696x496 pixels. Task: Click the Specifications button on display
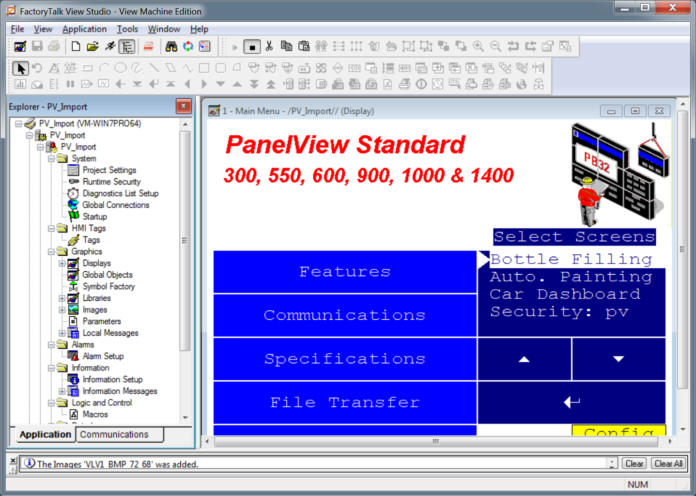tap(345, 359)
